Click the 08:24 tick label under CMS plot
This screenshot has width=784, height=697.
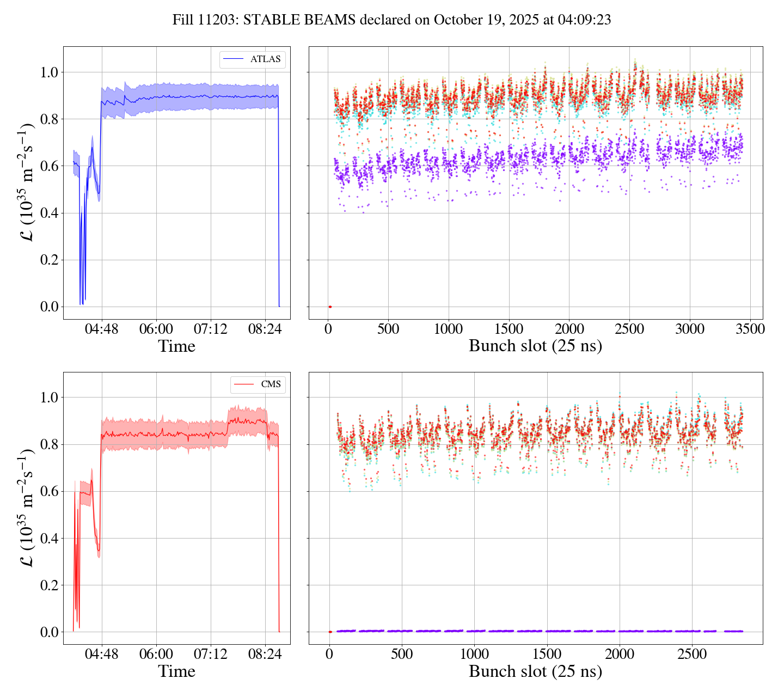(265, 654)
